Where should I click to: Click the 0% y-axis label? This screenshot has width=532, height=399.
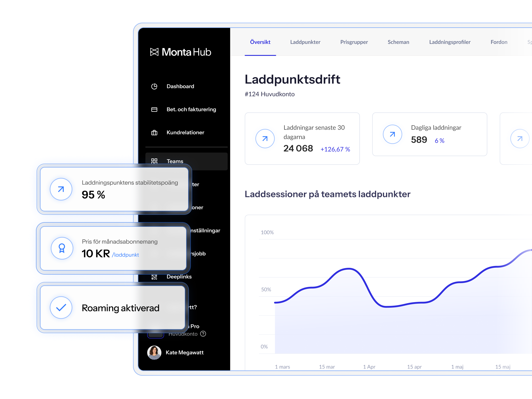tap(264, 346)
